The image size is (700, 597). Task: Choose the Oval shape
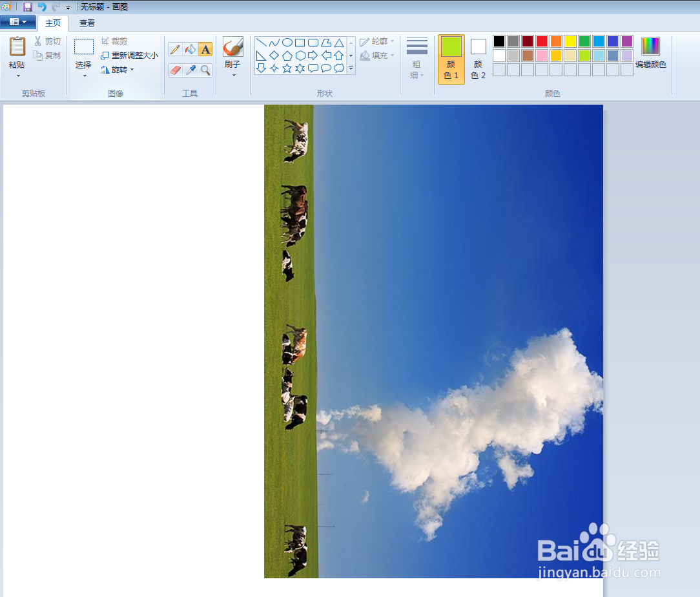pos(287,43)
